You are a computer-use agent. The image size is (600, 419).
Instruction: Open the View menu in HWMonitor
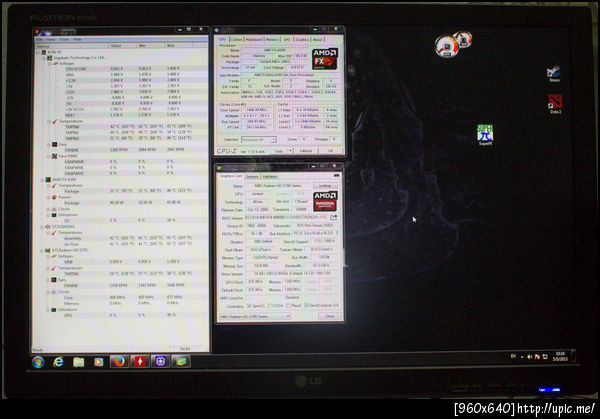(x=52, y=39)
